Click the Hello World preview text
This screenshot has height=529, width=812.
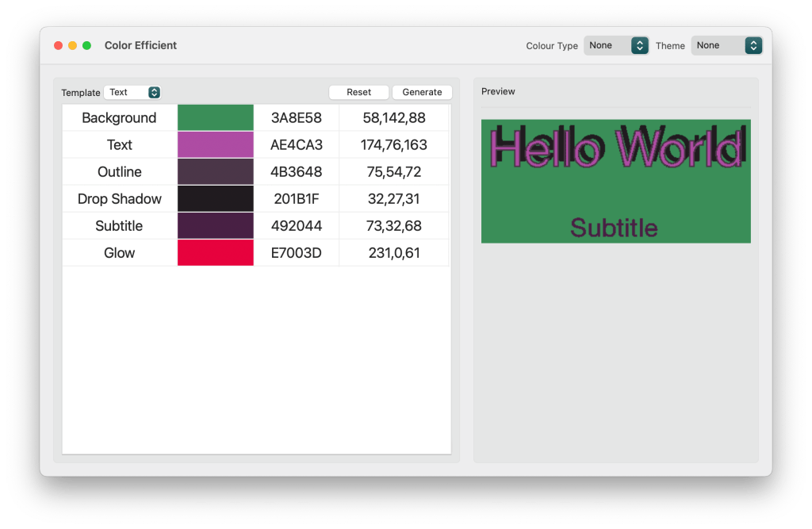615,148
